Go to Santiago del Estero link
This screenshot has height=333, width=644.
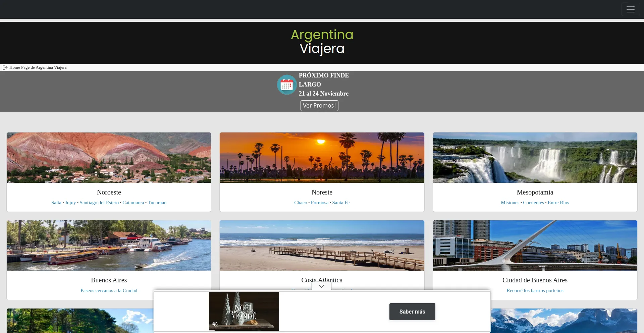click(99, 203)
